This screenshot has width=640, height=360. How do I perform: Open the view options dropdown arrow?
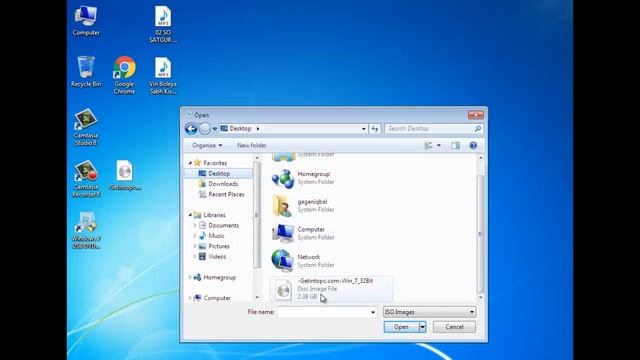[x=439, y=145]
